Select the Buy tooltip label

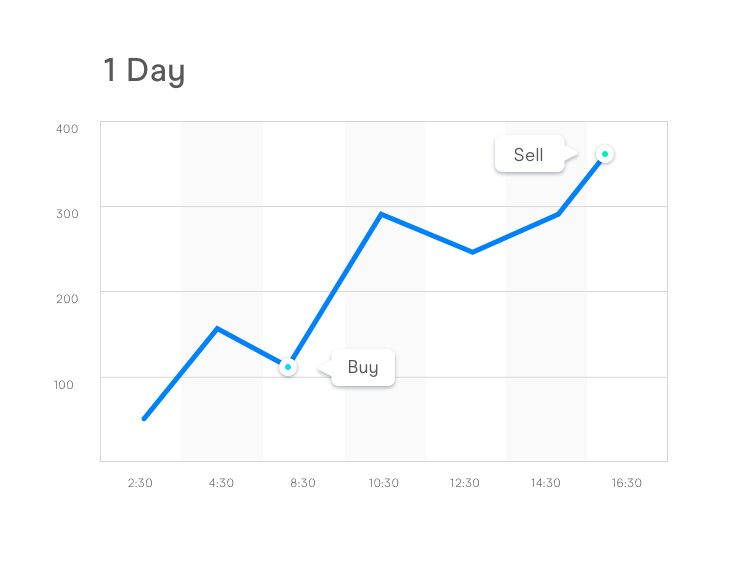363,367
